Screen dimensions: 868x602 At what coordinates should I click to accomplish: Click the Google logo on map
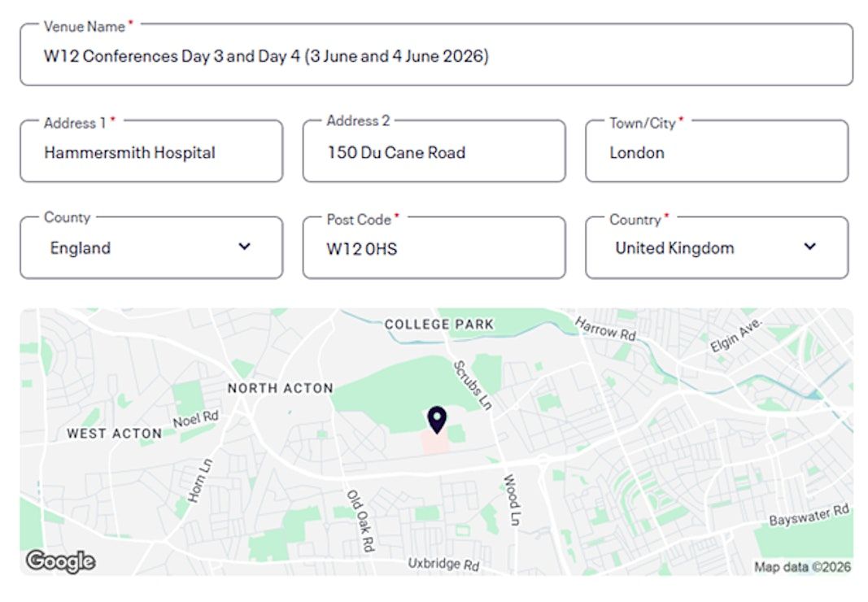(x=60, y=561)
